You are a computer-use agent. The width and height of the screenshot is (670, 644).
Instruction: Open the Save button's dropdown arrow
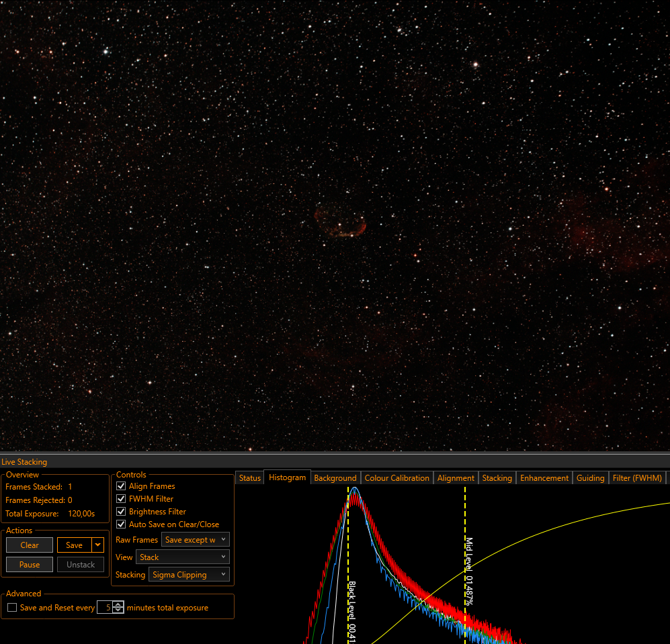98,545
